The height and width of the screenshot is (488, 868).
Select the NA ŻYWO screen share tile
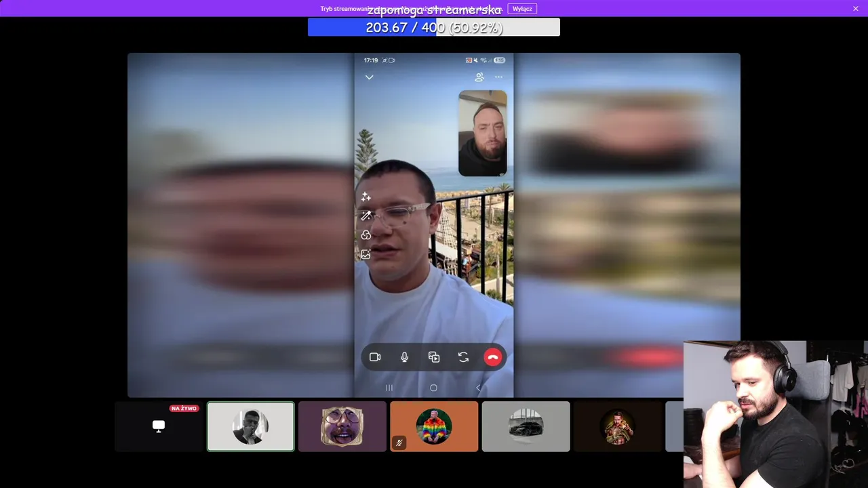tap(159, 426)
